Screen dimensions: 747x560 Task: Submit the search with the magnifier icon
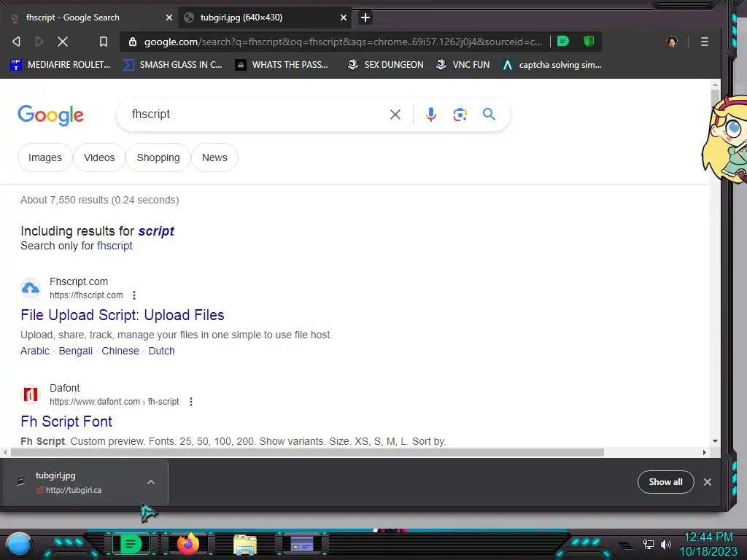pyautogui.click(x=489, y=114)
